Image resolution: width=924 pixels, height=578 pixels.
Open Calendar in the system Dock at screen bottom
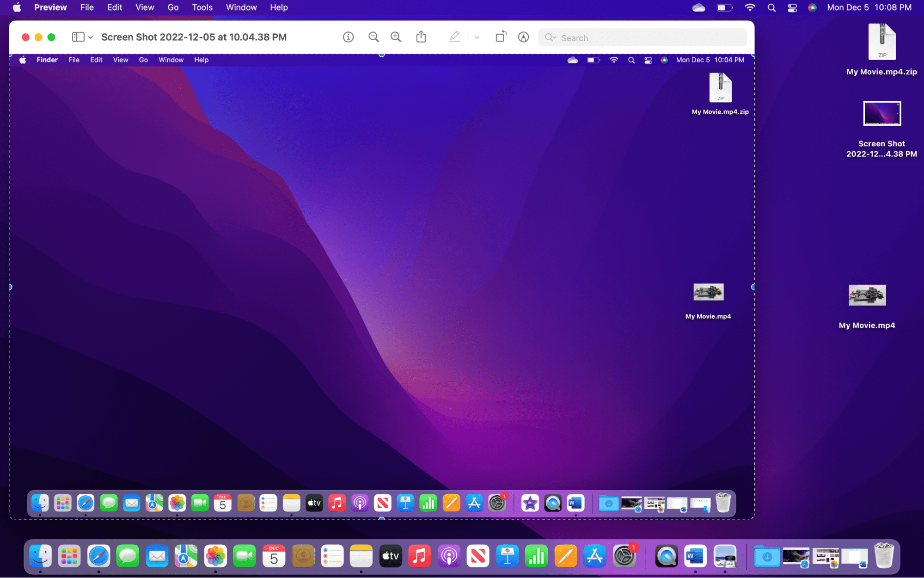pyautogui.click(x=274, y=556)
